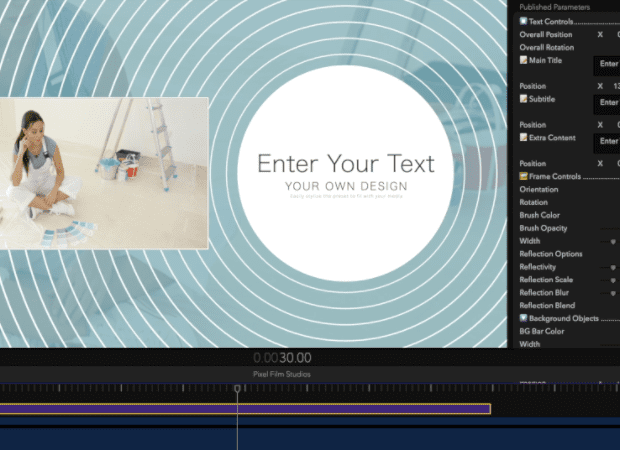
Task: Click the Width label under BG Bar Color
Action: tap(529, 344)
